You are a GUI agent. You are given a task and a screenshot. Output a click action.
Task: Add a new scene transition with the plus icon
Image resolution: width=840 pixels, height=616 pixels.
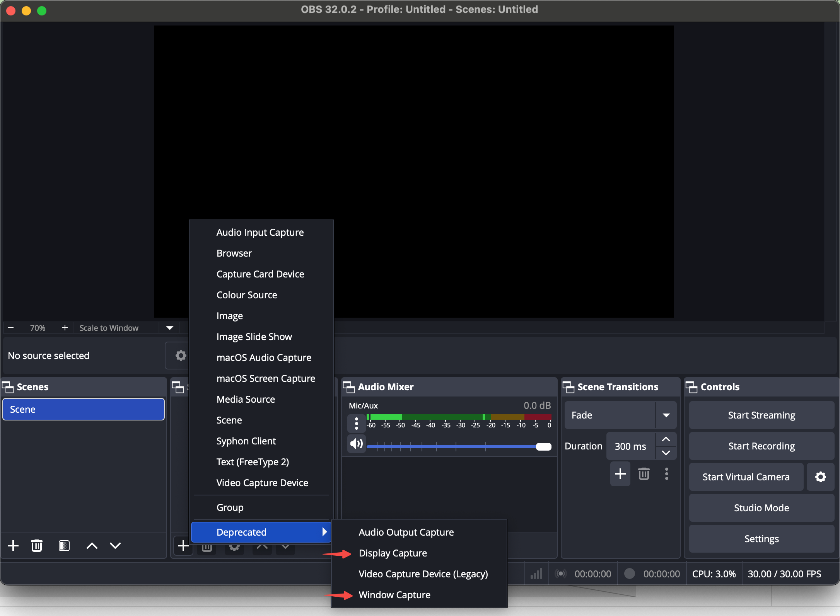(x=620, y=474)
